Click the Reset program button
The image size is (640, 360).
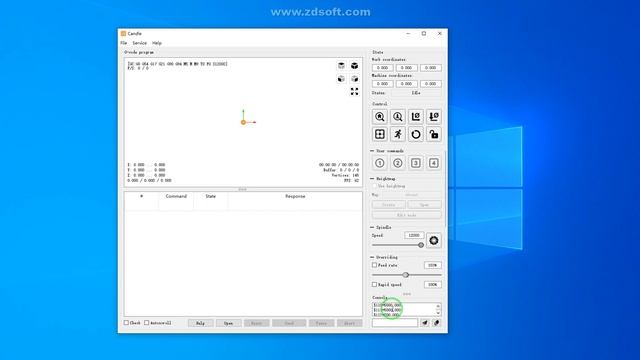click(x=256, y=323)
